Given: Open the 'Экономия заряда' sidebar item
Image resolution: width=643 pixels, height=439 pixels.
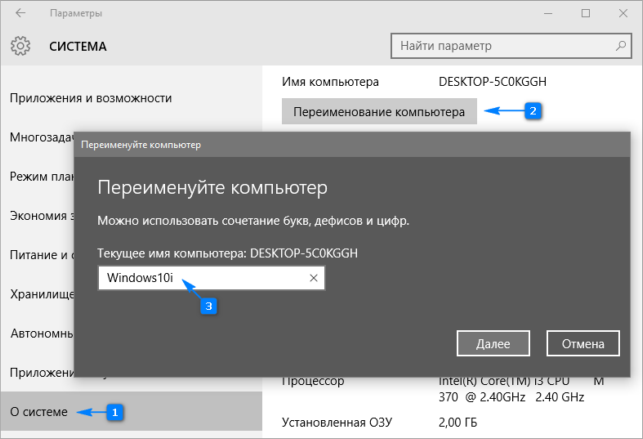Looking at the screenshot, I should point(42,216).
